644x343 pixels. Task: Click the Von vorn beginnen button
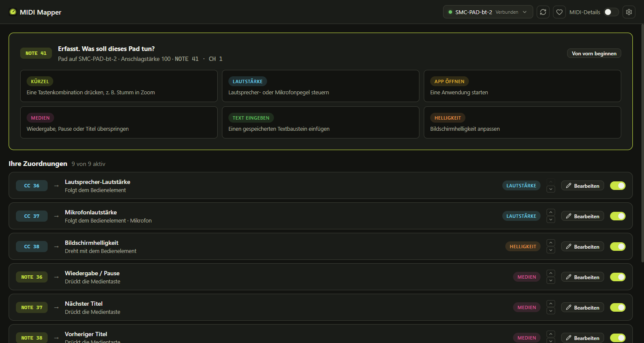point(594,54)
